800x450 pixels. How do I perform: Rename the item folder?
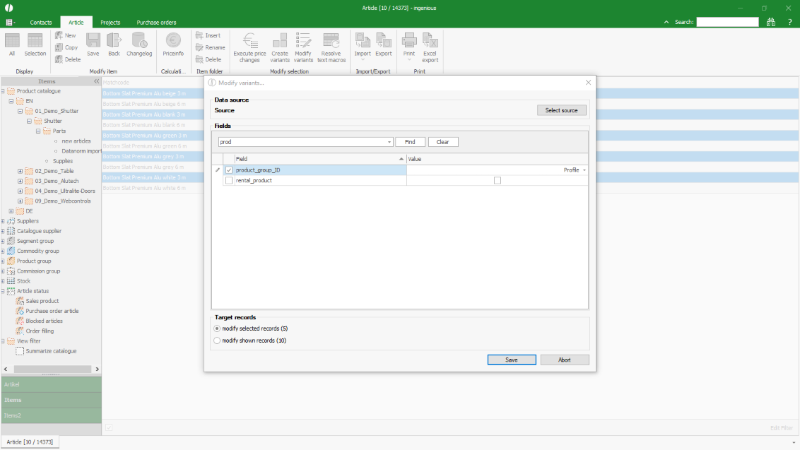click(210, 47)
